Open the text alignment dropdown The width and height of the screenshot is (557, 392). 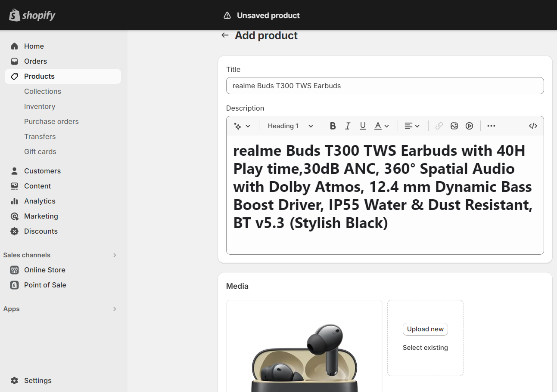(x=412, y=126)
